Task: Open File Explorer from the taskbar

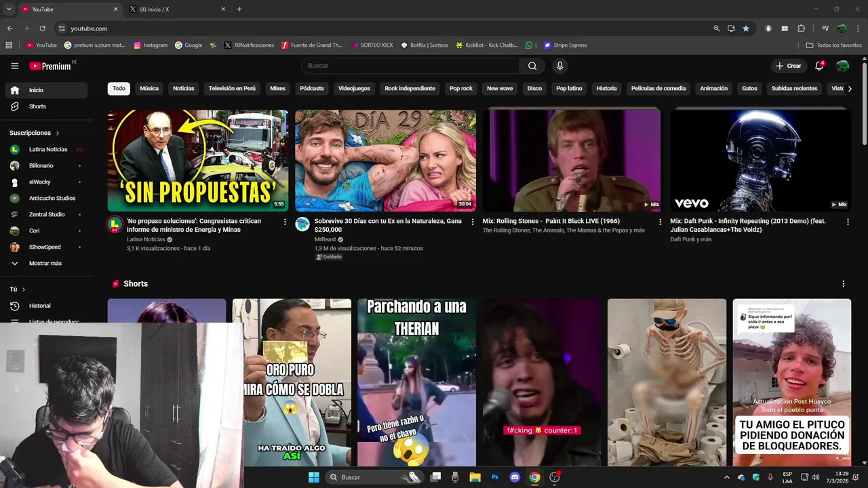Action: [475, 477]
